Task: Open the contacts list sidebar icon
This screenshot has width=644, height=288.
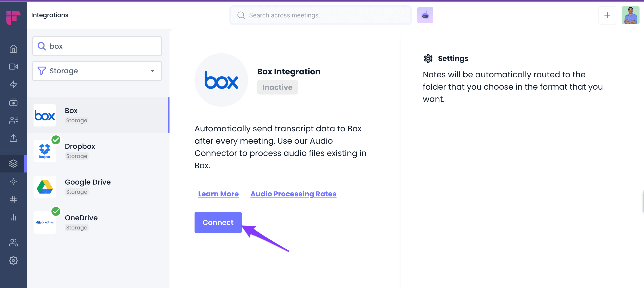Action: click(x=13, y=120)
